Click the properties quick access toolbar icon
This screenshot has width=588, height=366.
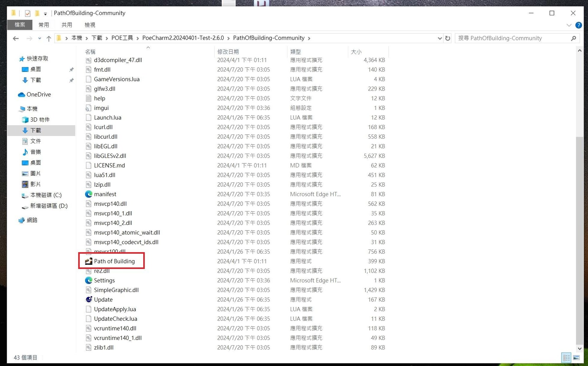point(28,13)
